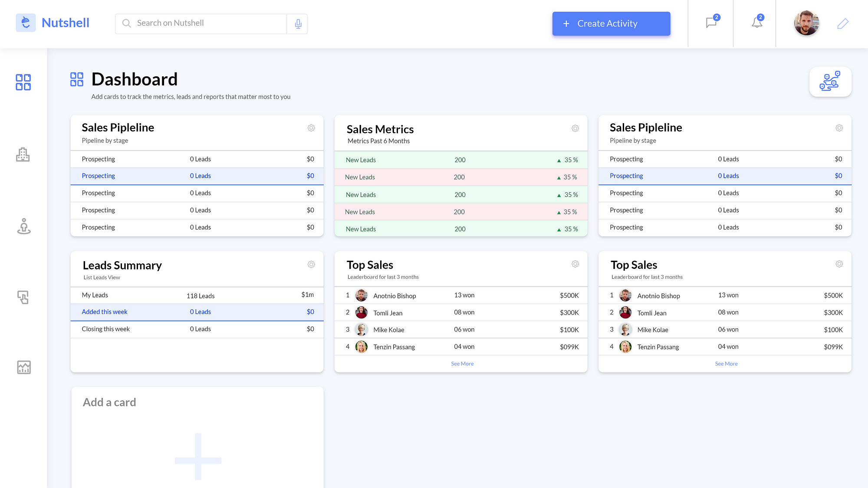This screenshot has height=488, width=868.
Task: Open the companies building icon in sidebar
Action: [23, 154]
